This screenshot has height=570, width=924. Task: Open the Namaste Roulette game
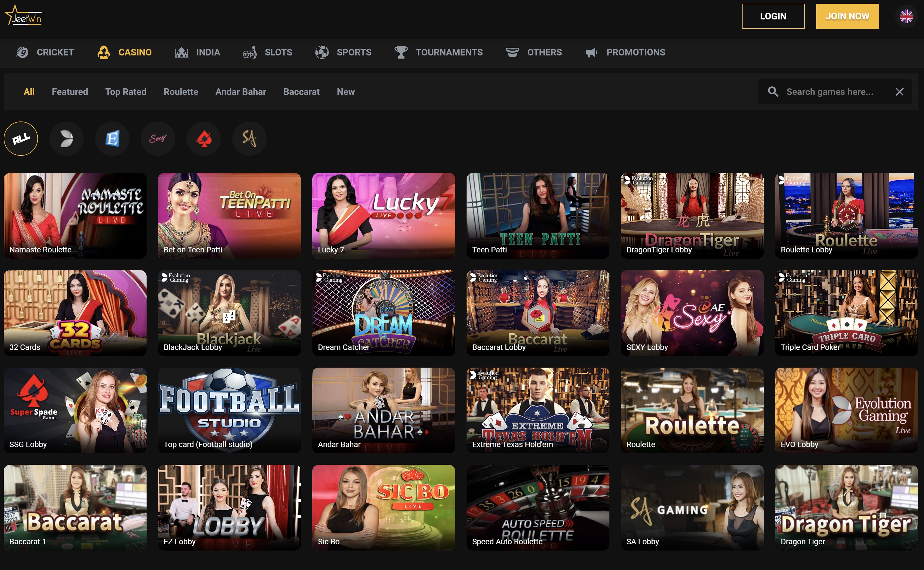coord(75,216)
